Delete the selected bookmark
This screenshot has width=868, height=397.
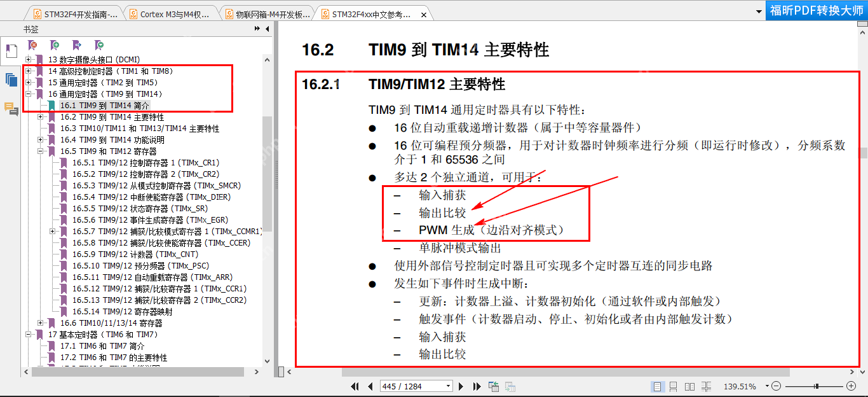tap(32, 45)
